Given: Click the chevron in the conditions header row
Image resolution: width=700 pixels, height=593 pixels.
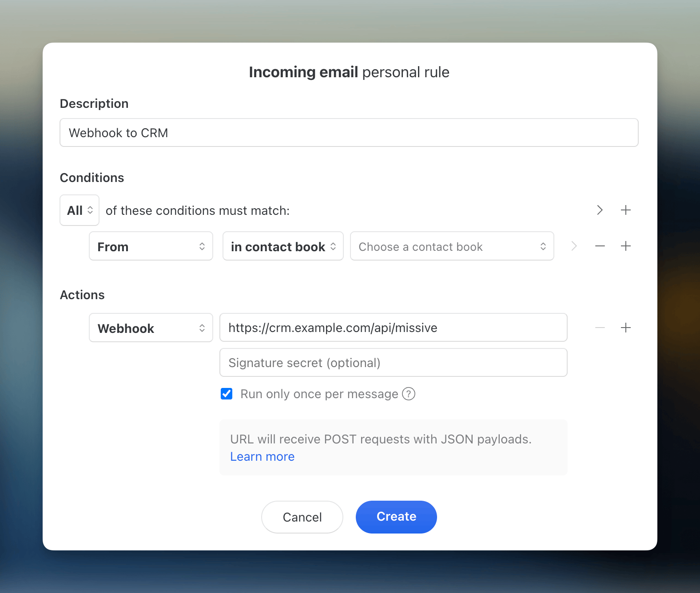Looking at the screenshot, I should click(600, 210).
